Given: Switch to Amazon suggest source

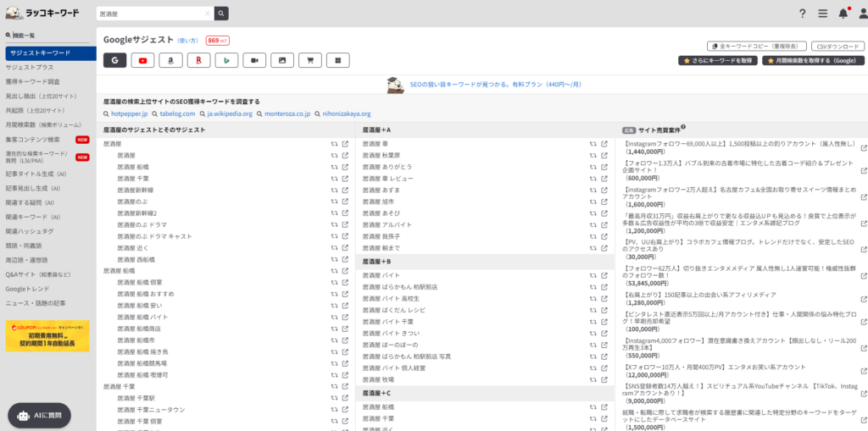Looking at the screenshot, I should [170, 60].
